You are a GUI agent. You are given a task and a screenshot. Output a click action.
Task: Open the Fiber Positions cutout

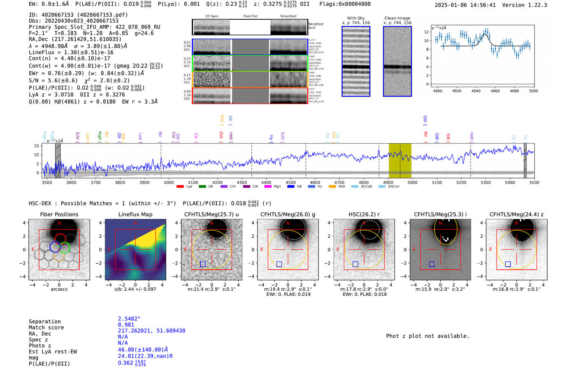point(59,249)
